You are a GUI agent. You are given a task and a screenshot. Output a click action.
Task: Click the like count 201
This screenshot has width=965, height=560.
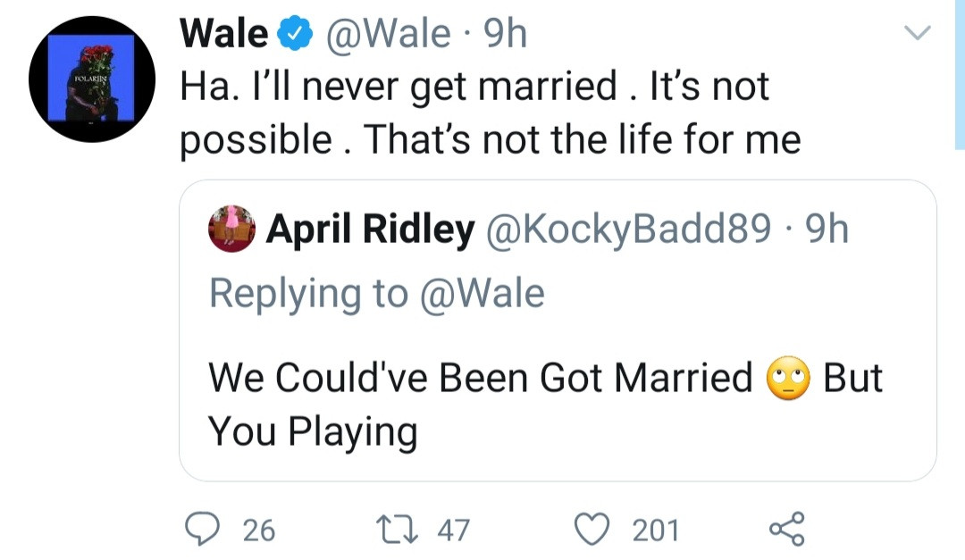656,531
